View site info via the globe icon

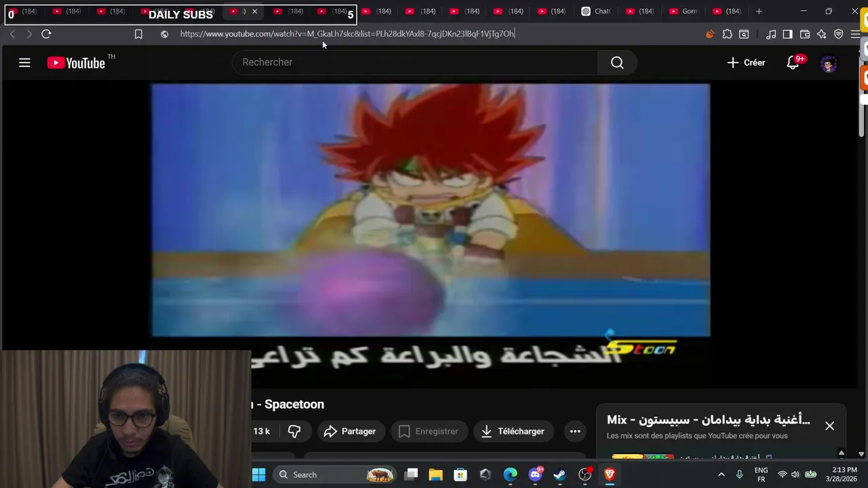tap(164, 34)
